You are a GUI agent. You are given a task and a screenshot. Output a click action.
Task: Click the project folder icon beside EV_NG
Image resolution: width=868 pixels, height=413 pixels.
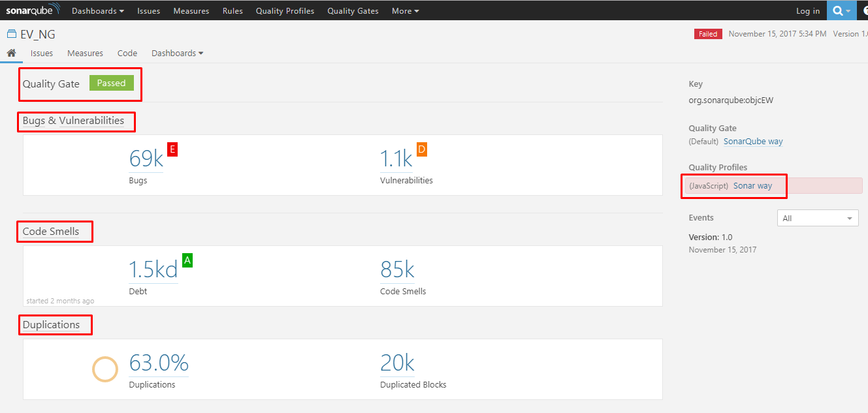point(12,34)
